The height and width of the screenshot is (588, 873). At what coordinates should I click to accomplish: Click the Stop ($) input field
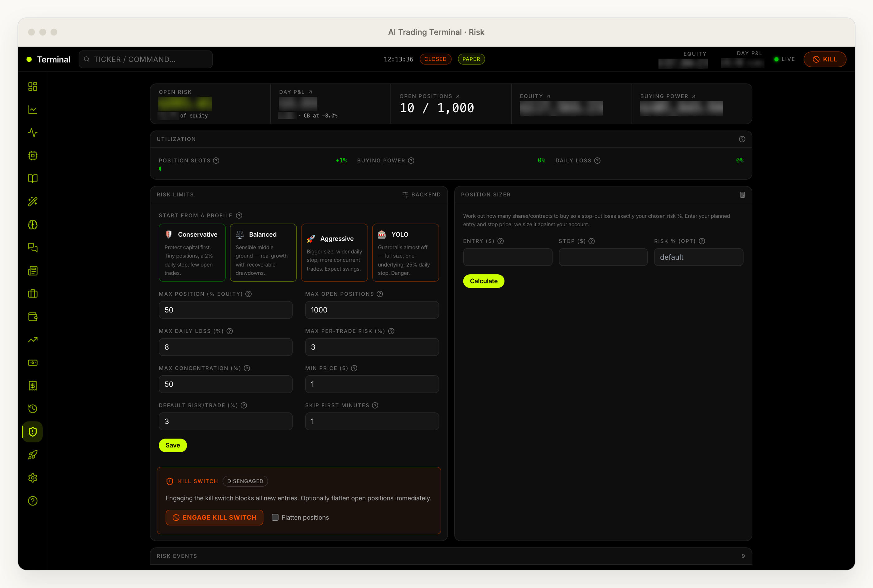(603, 257)
